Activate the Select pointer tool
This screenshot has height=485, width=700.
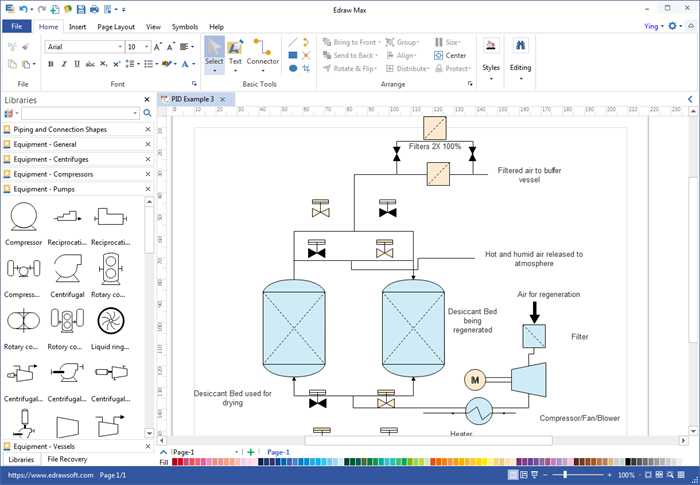pyautogui.click(x=214, y=52)
